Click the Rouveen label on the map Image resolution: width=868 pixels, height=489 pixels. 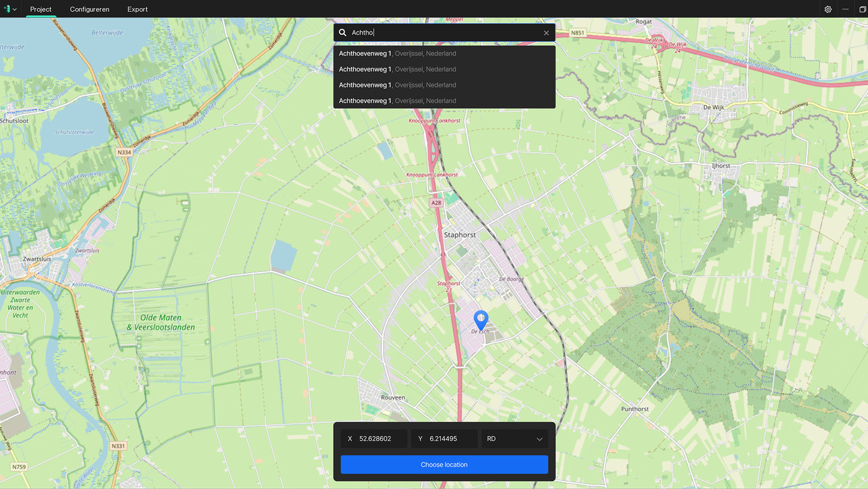[393, 398]
